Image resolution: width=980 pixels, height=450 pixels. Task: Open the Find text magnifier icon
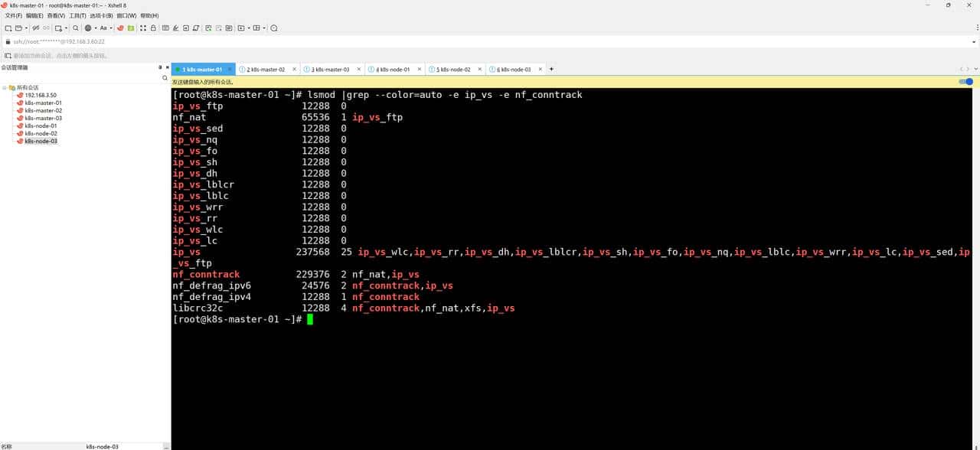click(75, 28)
